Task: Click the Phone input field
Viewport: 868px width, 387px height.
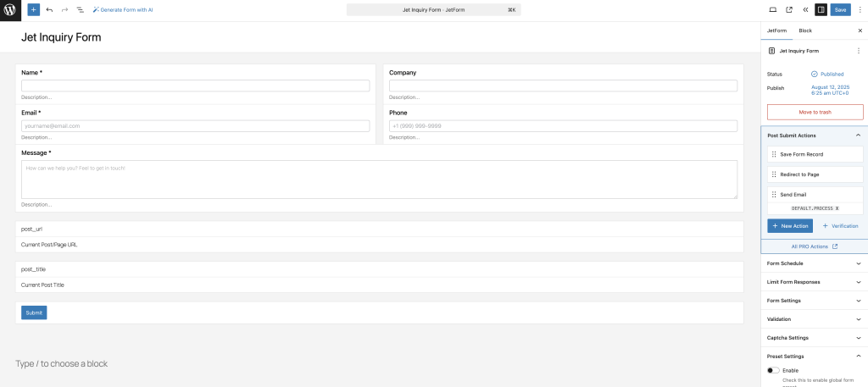Action: (563, 126)
